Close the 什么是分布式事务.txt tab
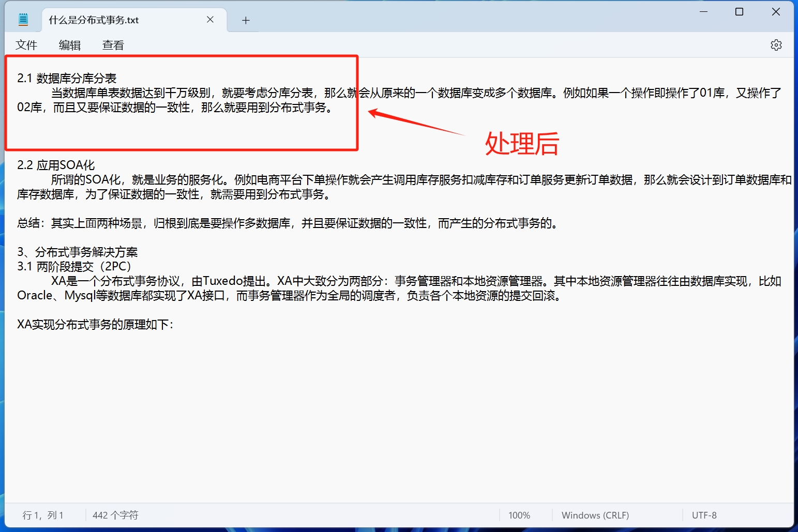The width and height of the screenshot is (798, 532). coord(210,19)
